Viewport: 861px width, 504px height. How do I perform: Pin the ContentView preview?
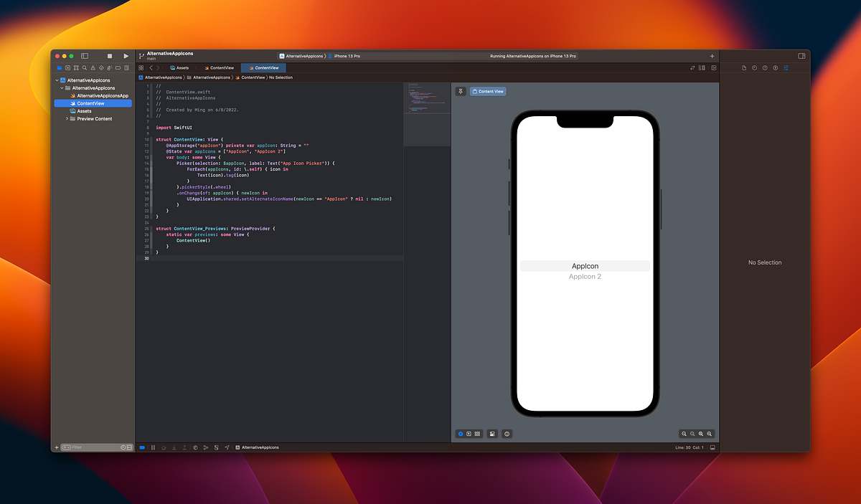460,91
